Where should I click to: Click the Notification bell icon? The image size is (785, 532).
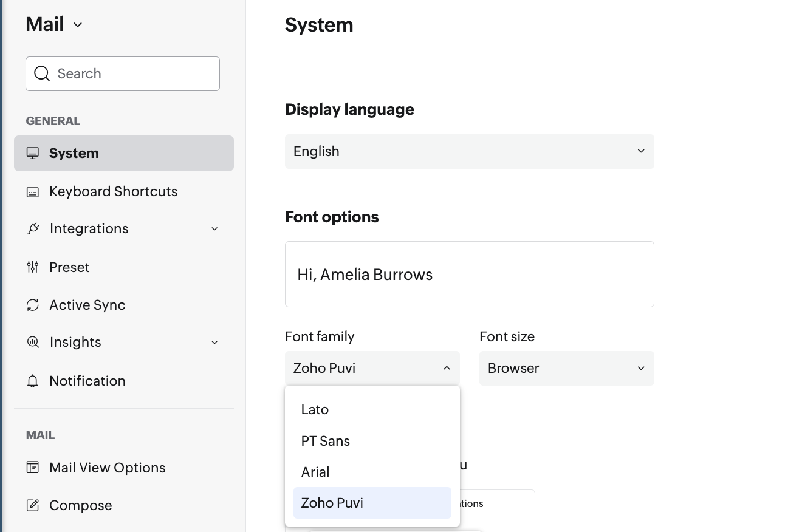(33, 381)
